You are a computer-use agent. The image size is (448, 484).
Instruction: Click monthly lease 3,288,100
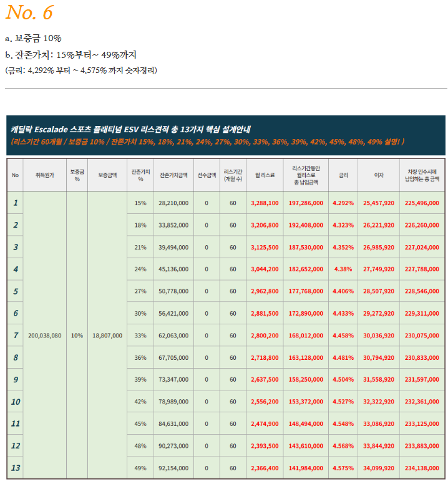point(265,203)
